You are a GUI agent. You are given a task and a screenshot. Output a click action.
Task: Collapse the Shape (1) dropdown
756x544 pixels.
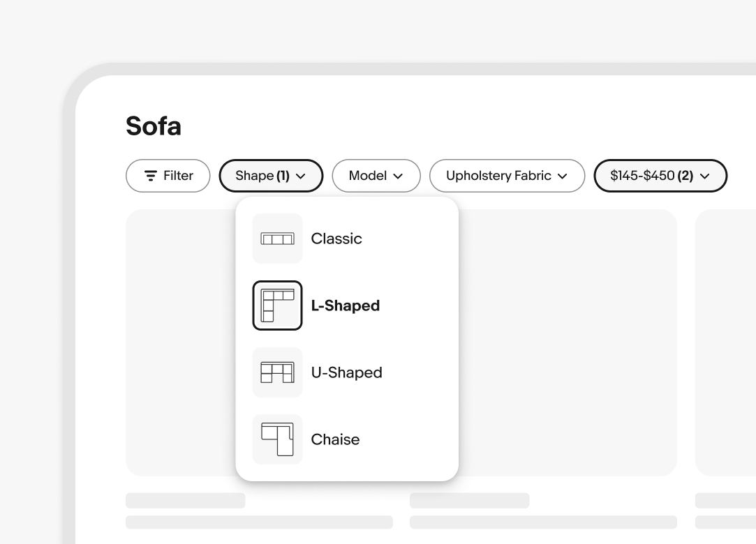click(271, 176)
